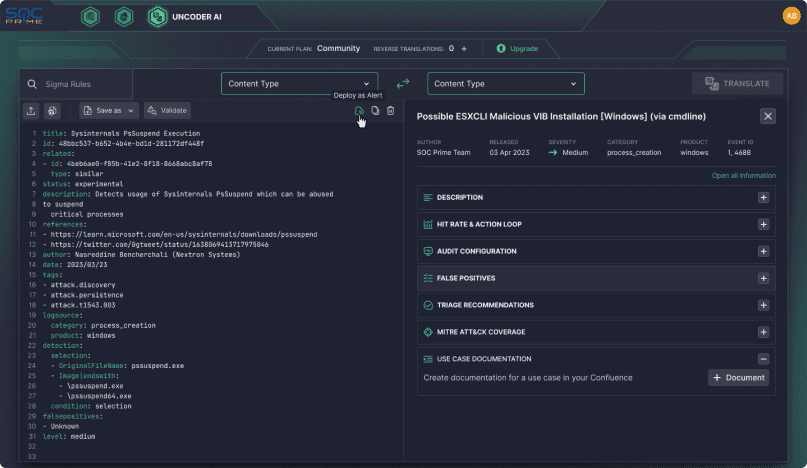Click the Sigma Rules search field
The height and width of the screenshot is (468, 807).
(x=110, y=84)
